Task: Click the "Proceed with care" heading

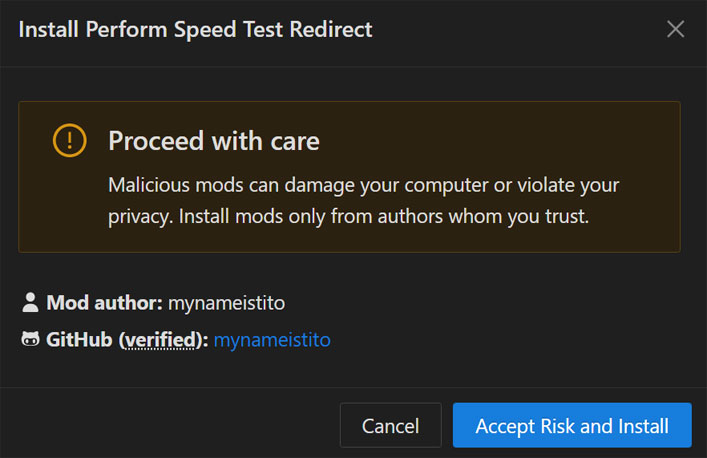Action: [x=214, y=141]
